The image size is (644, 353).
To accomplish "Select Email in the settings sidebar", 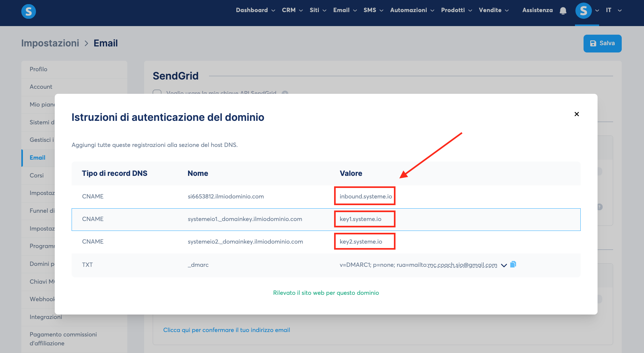I will [38, 158].
